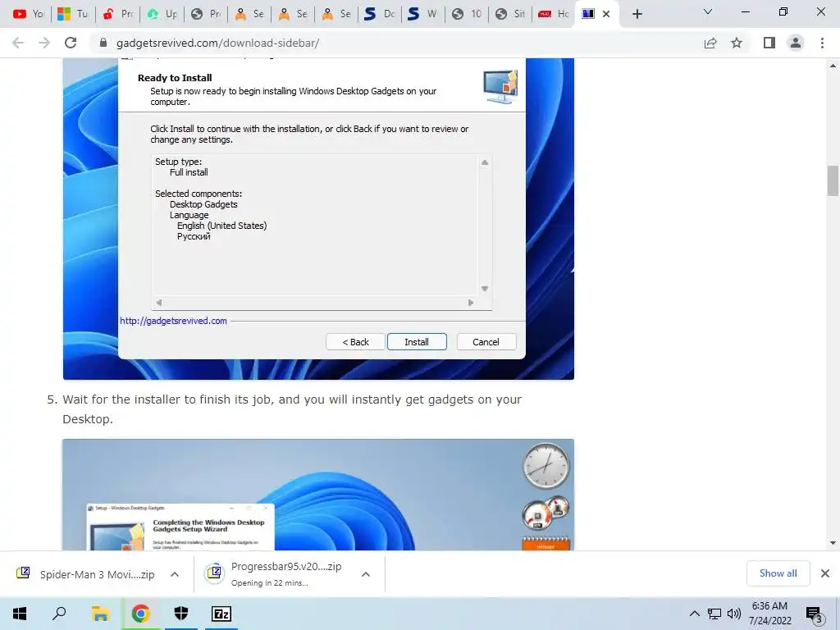Open tab search chevron
This screenshot has width=840, height=630.
pyautogui.click(x=708, y=11)
